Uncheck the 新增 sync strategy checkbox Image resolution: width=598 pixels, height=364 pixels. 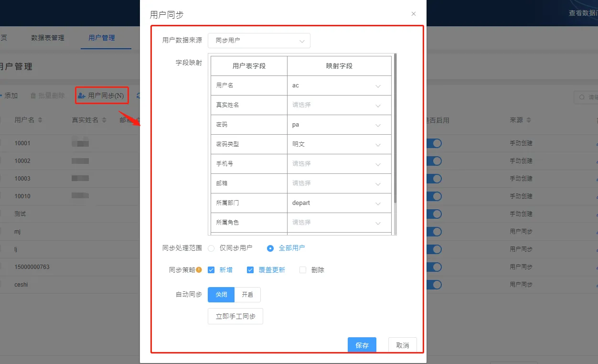(211, 270)
